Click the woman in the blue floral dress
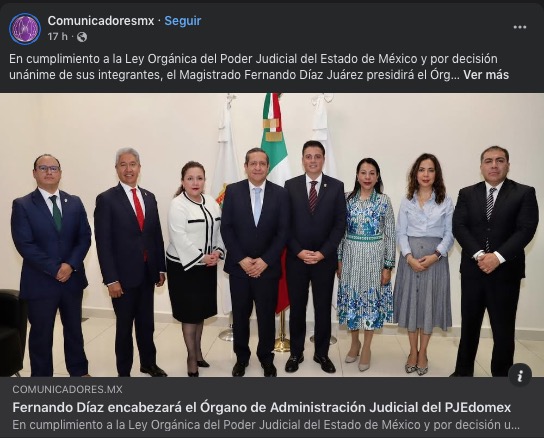Viewport: 544px width, 438px height. point(366,264)
